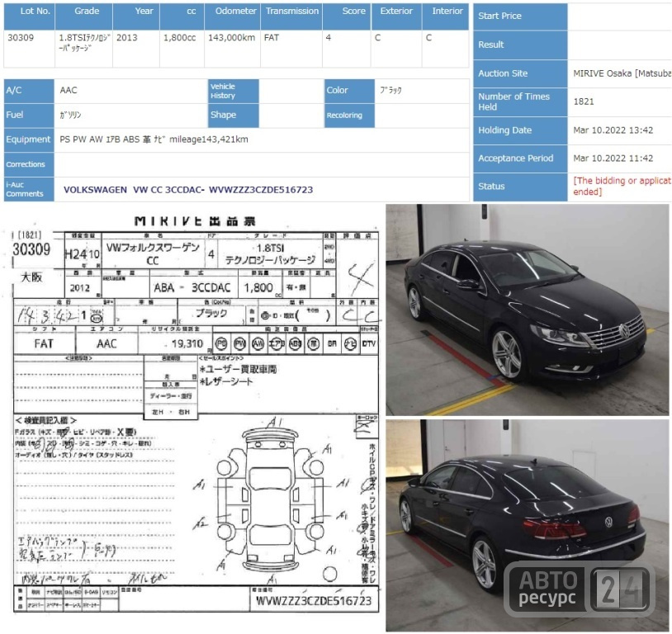The height and width of the screenshot is (634, 672).
Task: Click the Holding Date label
Action: point(520,130)
